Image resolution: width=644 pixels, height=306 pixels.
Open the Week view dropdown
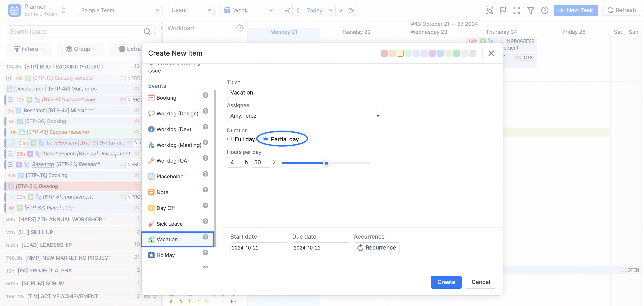pos(248,10)
